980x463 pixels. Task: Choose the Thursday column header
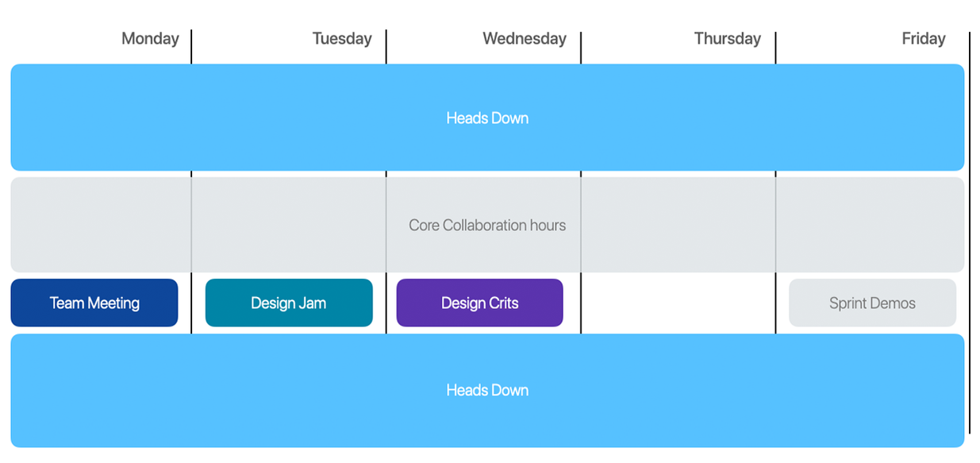[x=727, y=39]
